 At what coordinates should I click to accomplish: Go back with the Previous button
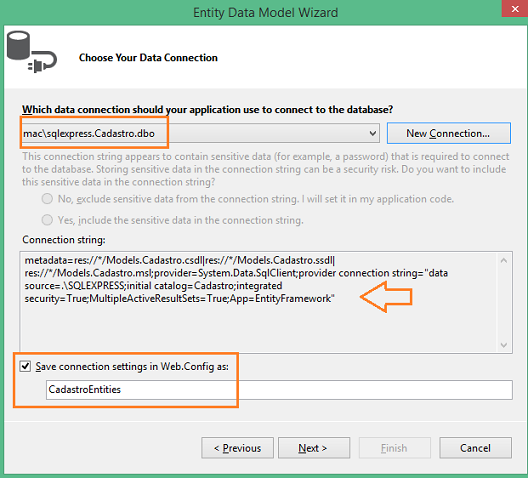tap(237, 448)
